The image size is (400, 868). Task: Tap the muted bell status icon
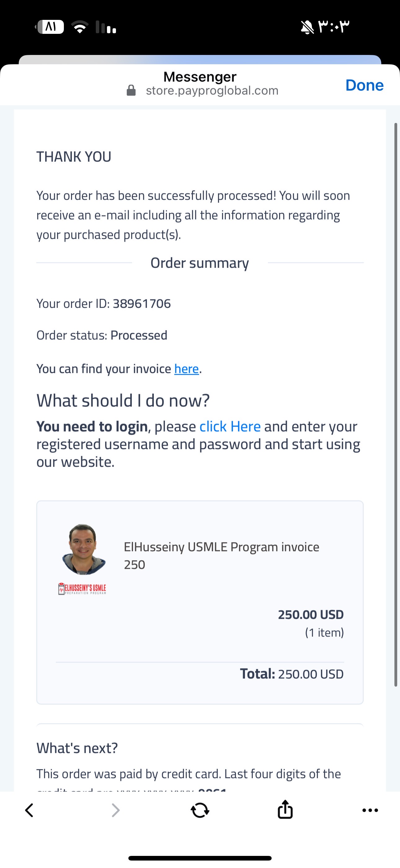point(307,27)
